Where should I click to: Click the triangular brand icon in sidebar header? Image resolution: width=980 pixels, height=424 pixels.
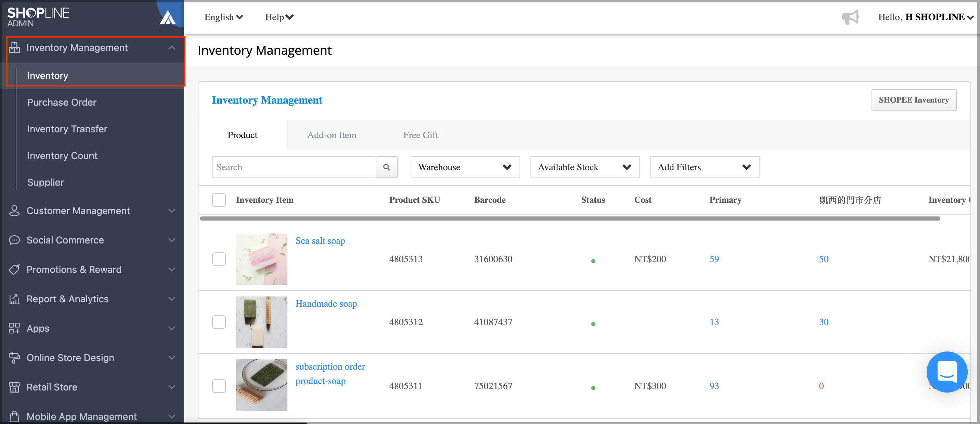tap(167, 17)
